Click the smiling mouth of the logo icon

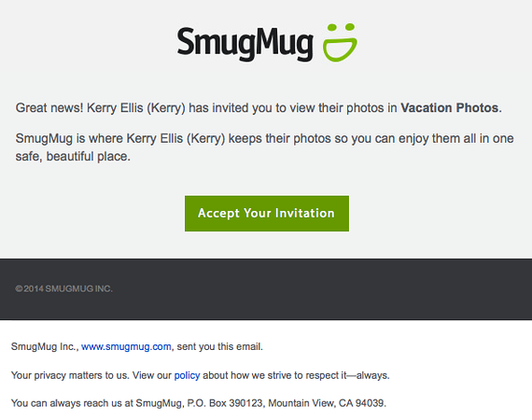340,49
